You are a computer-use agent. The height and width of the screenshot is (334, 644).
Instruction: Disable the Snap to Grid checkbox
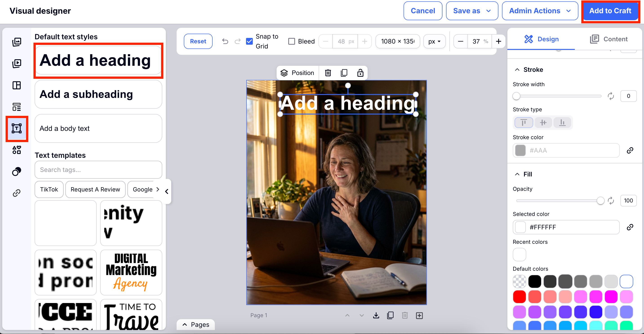[x=249, y=41]
